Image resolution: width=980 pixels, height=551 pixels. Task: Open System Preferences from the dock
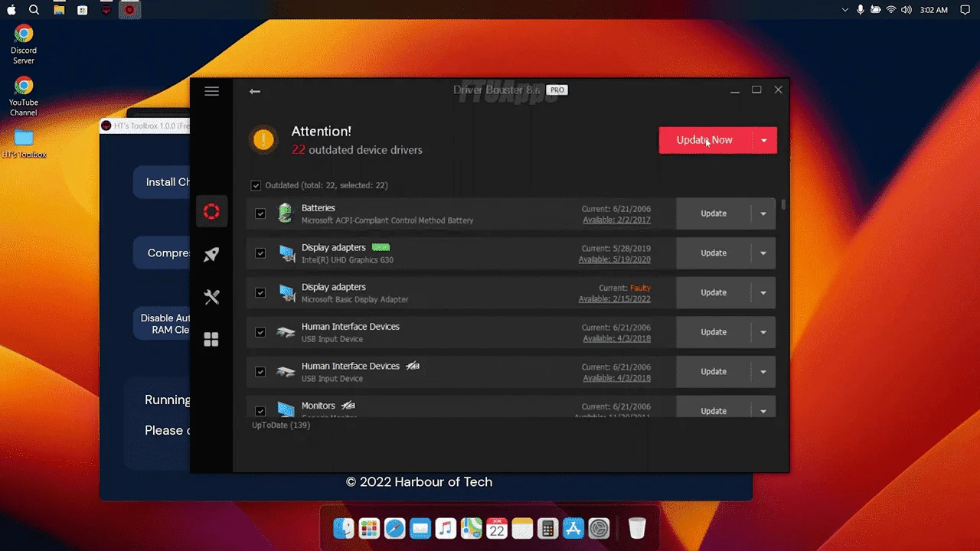coord(599,528)
